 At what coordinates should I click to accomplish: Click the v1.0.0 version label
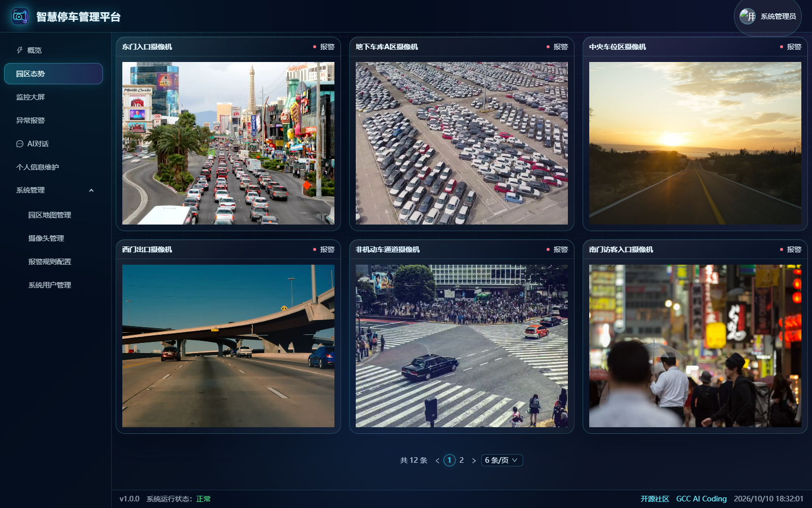(x=129, y=499)
